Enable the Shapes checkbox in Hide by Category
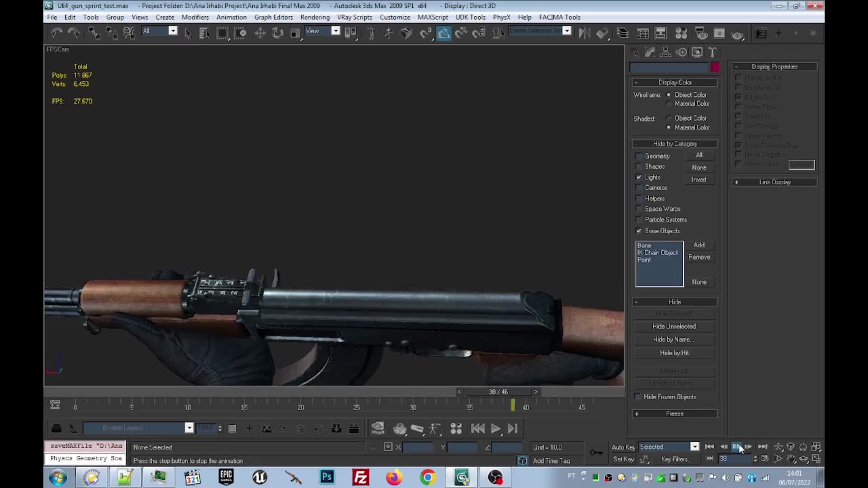 click(639, 166)
